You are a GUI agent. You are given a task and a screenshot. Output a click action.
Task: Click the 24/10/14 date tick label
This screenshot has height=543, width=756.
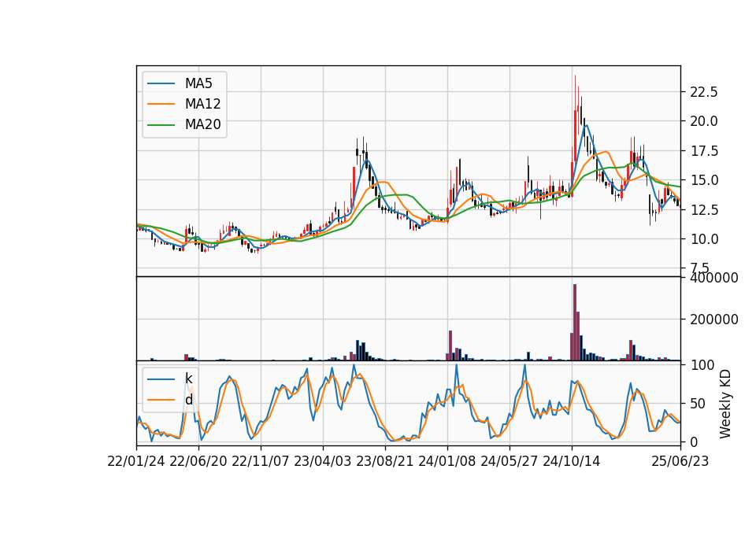pos(572,461)
